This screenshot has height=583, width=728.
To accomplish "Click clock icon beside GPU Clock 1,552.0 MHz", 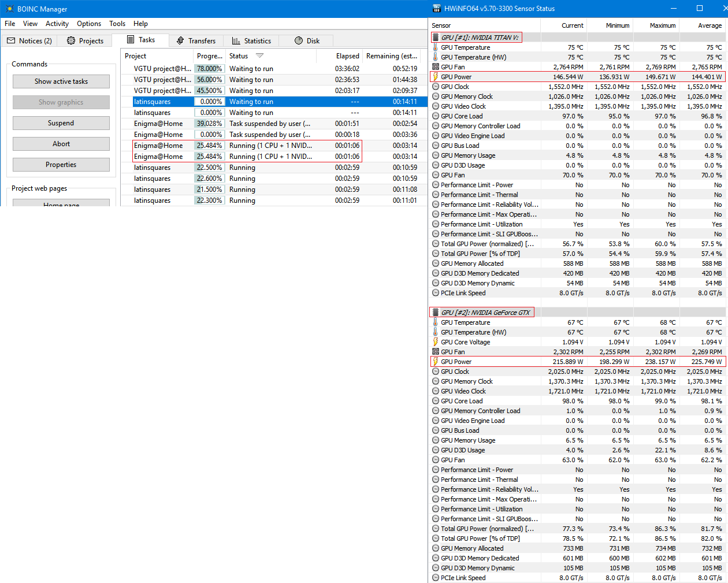I will 436,87.
